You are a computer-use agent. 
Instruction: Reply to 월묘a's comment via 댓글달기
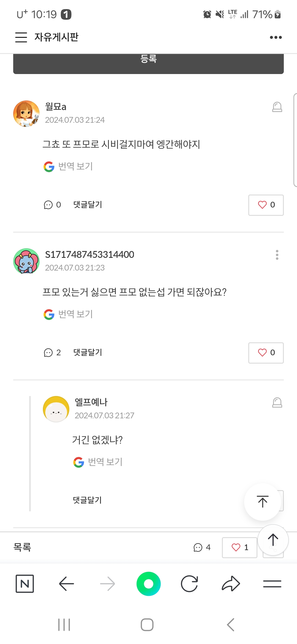coord(88,205)
